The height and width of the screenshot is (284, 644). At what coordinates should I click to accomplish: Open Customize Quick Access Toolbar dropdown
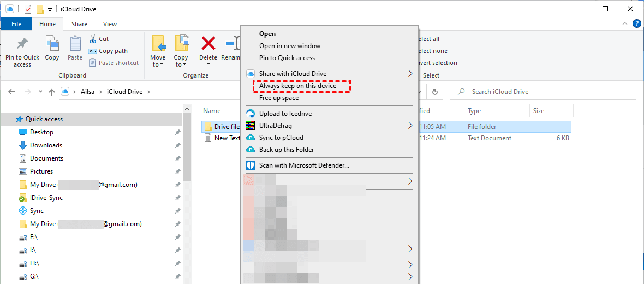pos(50,9)
